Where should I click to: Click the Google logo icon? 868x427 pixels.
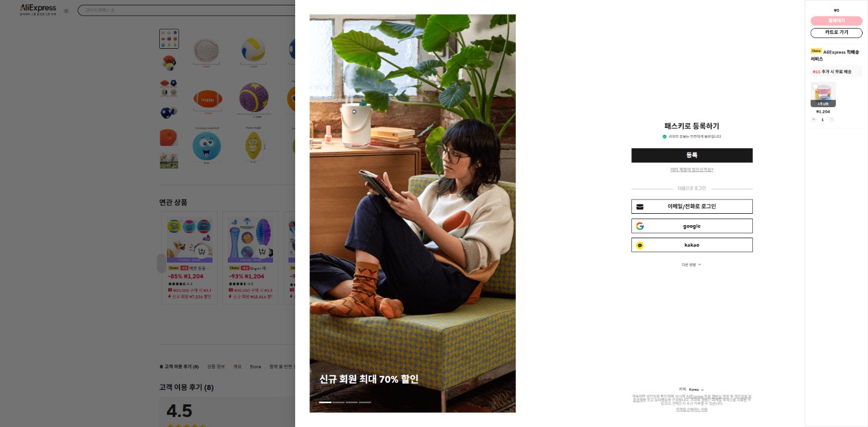coord(640,226)
